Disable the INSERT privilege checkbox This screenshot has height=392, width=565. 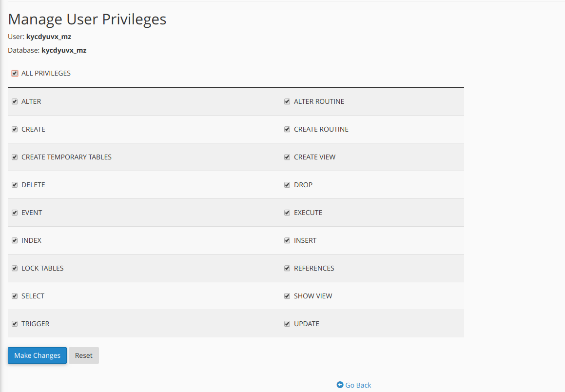pyautogui.click(x=287, y=240)
